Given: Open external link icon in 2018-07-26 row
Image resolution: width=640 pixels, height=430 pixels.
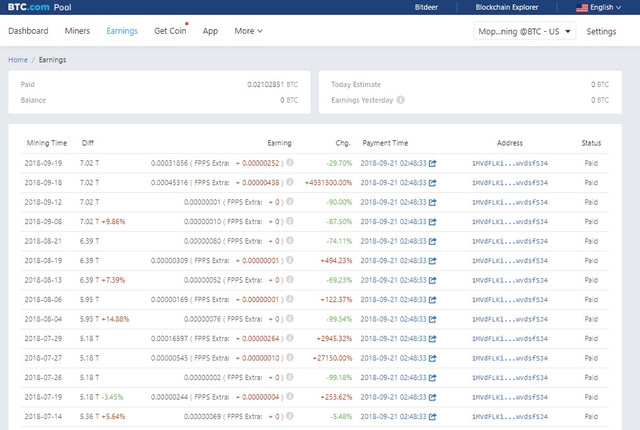Looking at the screenshot, I should click(x=433, y=378).
